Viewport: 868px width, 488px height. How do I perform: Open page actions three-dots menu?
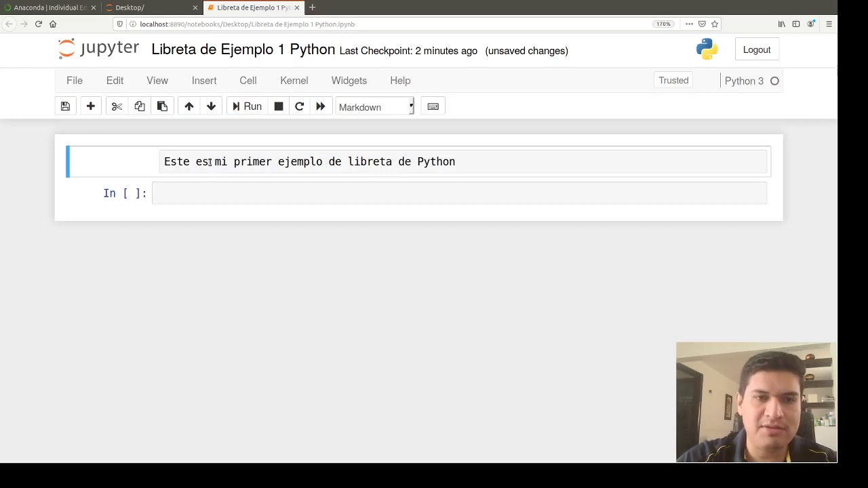[x=689, y=24]
